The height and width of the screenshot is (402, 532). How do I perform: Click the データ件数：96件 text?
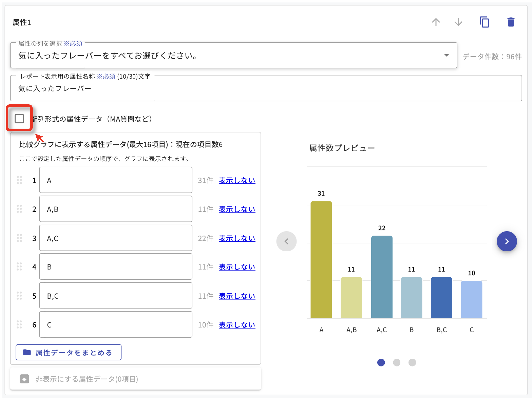point(492,57)
